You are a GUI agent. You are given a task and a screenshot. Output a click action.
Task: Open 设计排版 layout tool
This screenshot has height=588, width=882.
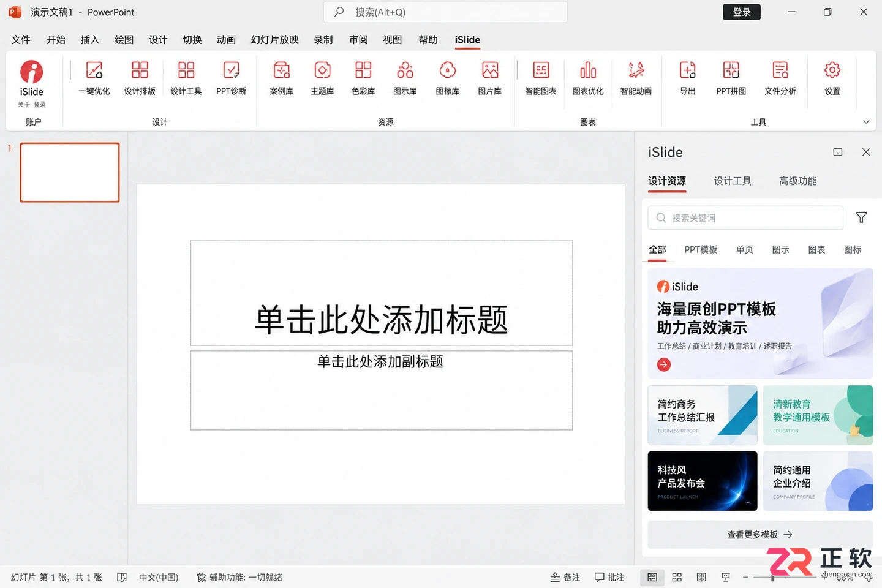coord(140,78)
